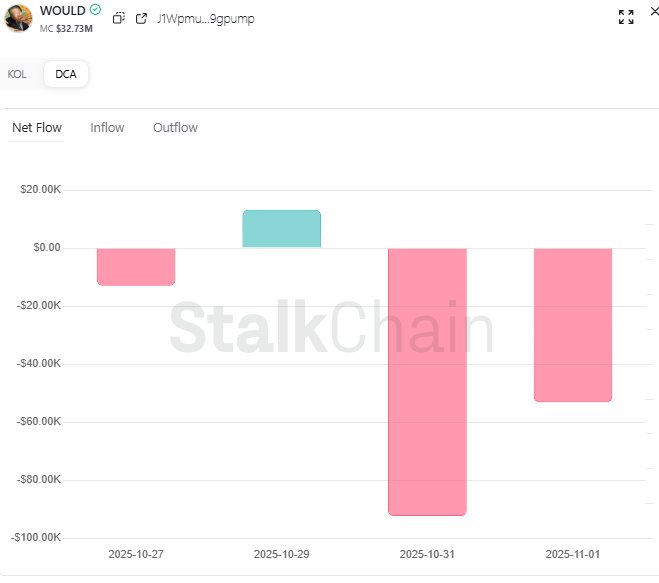Screen dimensions: 659x583
Task: Open the external link icon beside the address
Action: point(141,18)
